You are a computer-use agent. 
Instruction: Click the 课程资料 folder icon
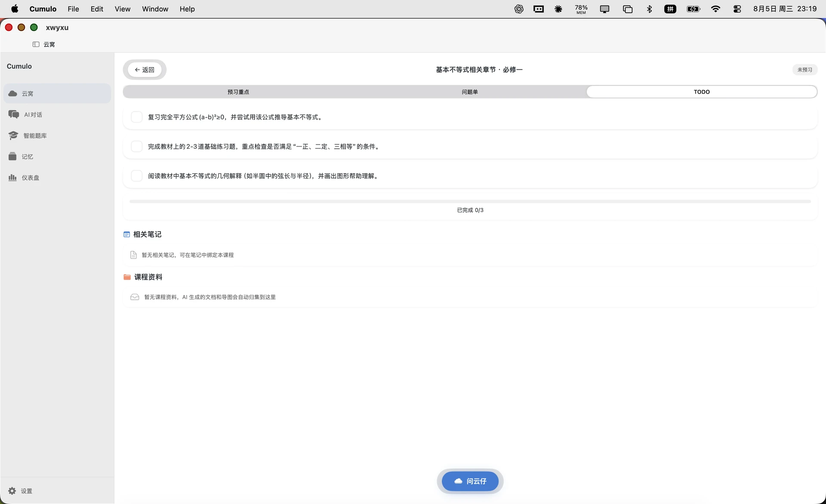(x=127, y=277)
